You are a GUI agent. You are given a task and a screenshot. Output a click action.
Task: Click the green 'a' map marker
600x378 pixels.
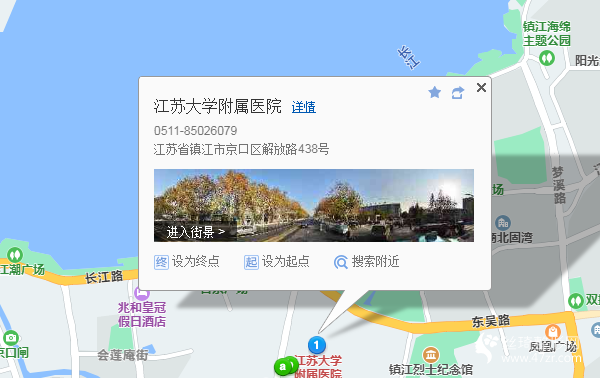283,367
